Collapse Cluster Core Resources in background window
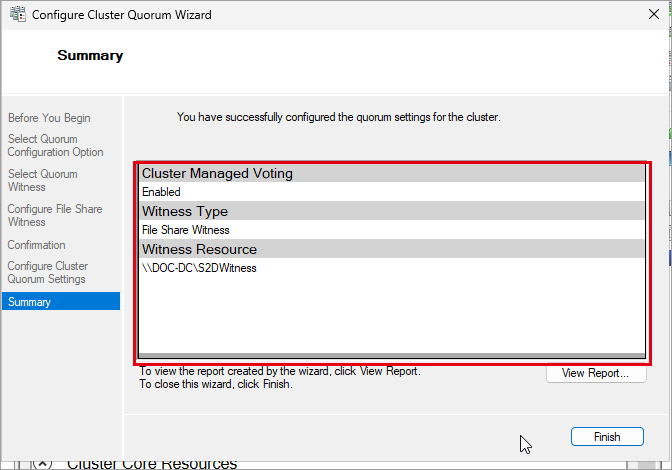The width and height of the screenshot is (672, 470). point(42,464)
